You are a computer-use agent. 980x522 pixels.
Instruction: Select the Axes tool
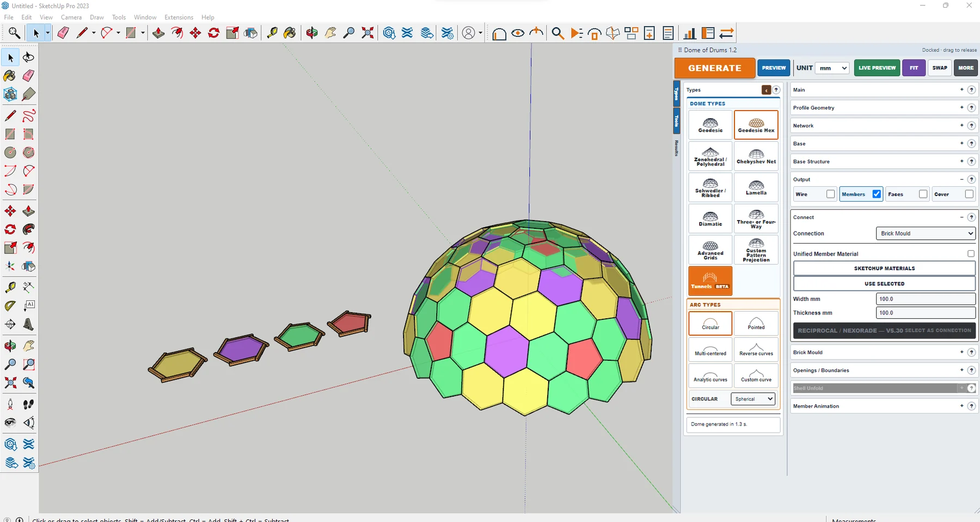click(10, 266)
